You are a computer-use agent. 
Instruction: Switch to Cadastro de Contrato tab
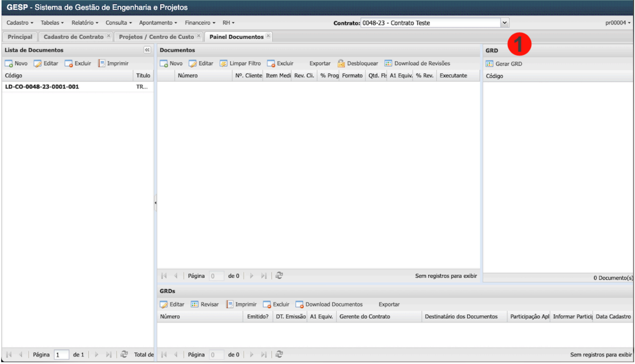73,37
